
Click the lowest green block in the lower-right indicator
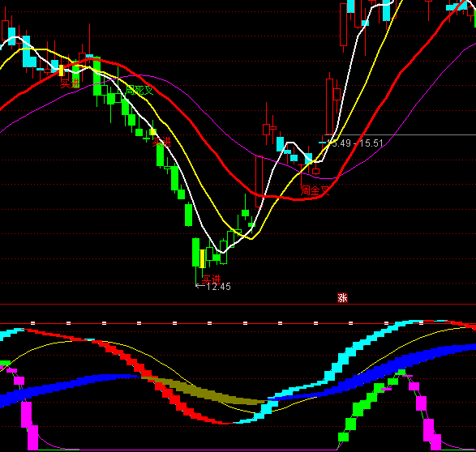(343, 437)
